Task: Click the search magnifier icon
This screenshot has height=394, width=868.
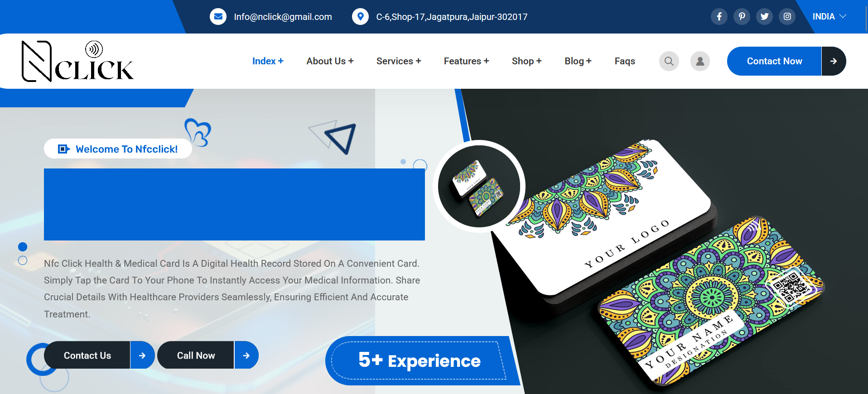Action: [x=669, y=61]
